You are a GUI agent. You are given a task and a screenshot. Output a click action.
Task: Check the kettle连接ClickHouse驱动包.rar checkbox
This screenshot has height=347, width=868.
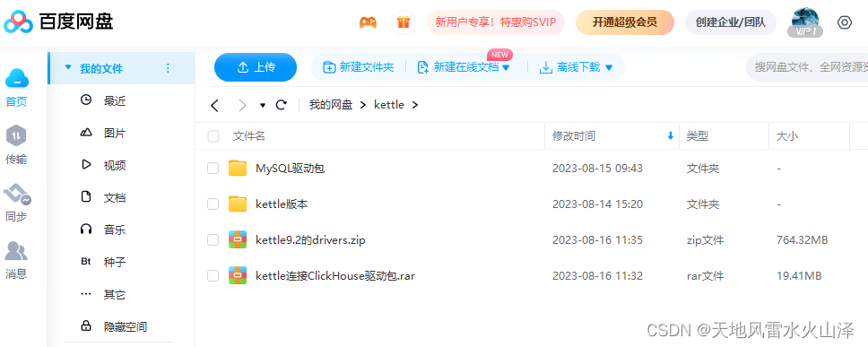[213, 275]
